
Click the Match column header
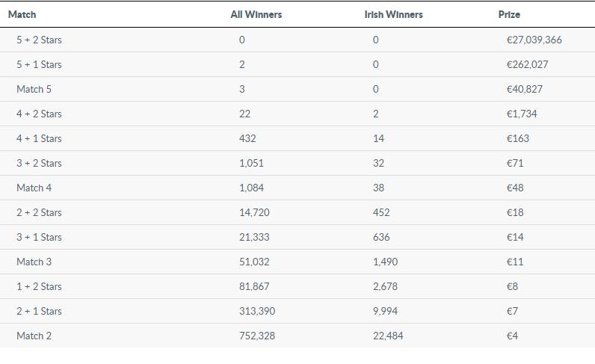[22, 14]
